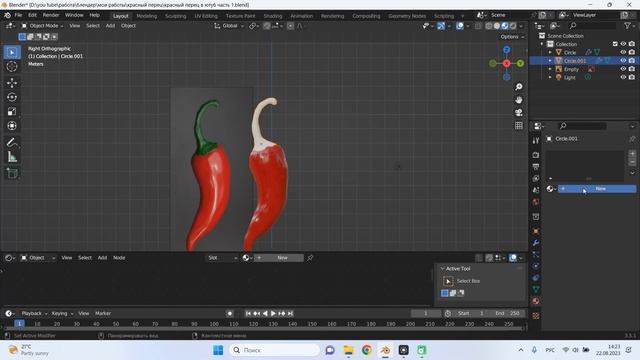
Task: Open the Object Mode dropdown
Action: point(42,26)
